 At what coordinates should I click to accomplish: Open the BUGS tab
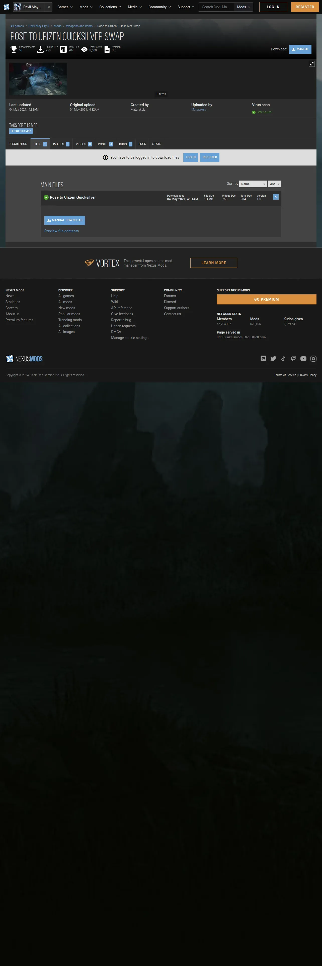pyautogui.click(x=126, y=144)
